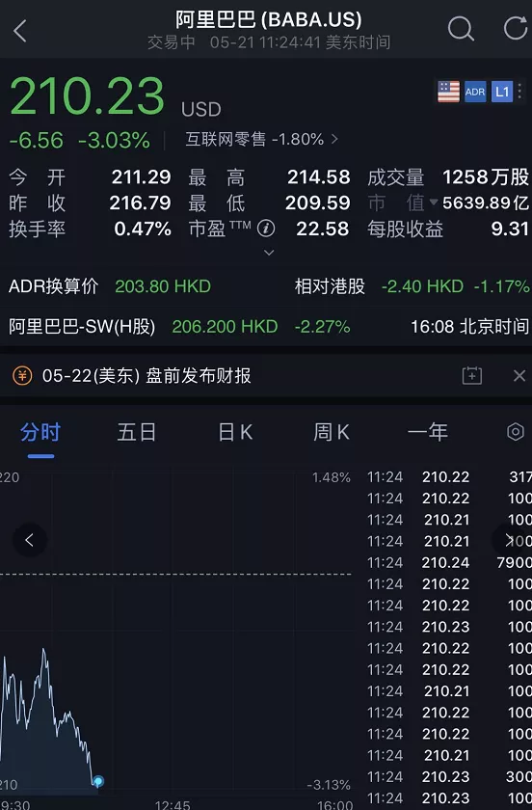Image resolution: width=532 pixels, height=810 pixels.
Task: Go back using the top-left arrow
Action: (x=19, y=31)
